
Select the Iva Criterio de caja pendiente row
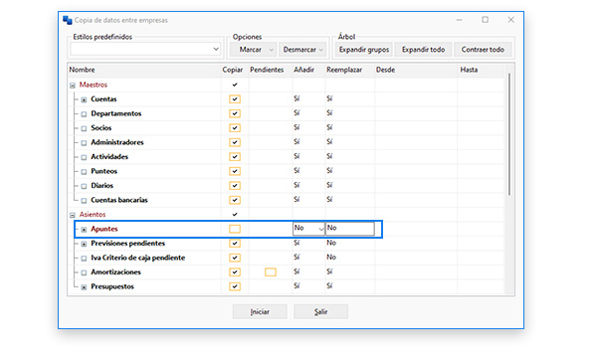[138, 258]
